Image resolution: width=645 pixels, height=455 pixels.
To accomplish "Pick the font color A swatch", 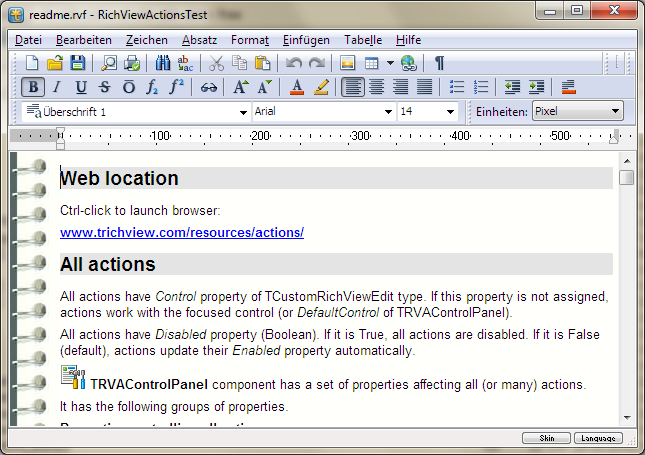I will [296, 87].
